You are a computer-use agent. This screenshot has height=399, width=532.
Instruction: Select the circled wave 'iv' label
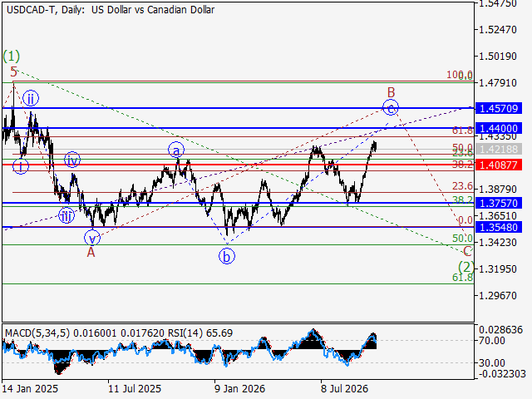pos(72,160)
